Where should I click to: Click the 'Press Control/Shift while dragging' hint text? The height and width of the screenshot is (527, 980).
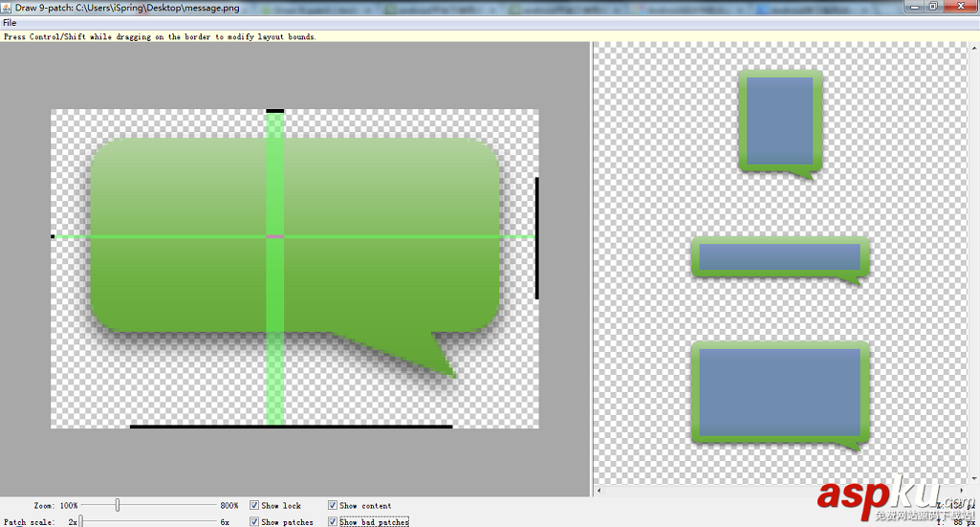point(160,37)
